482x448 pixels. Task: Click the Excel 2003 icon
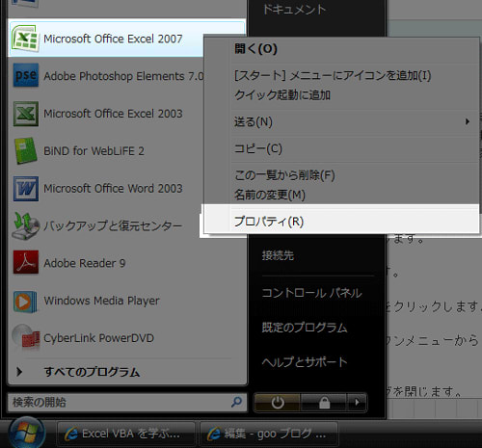[x=26, y=114]
